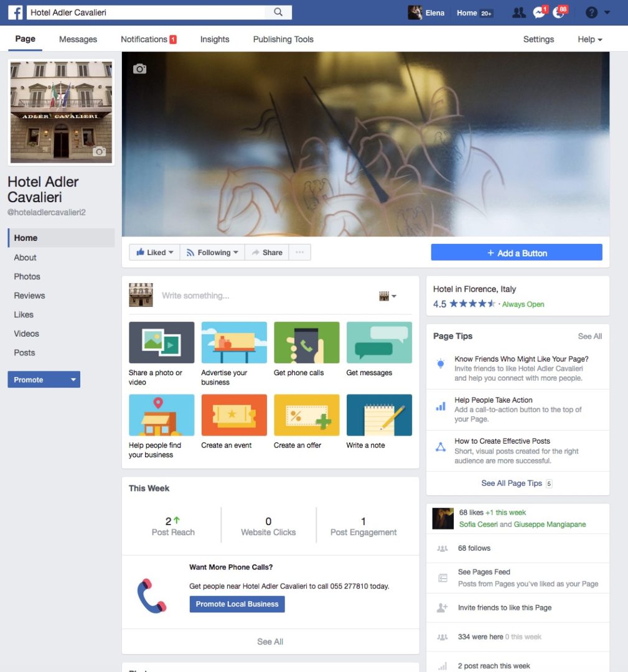Click the Promote Local Business button
Screen dimensions: 628x672
237,604
